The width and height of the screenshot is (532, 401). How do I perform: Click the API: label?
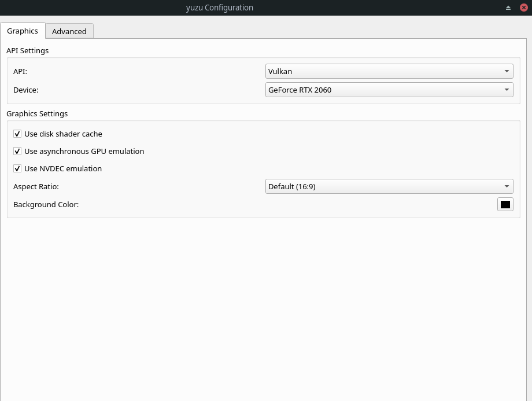pos(20,71)
